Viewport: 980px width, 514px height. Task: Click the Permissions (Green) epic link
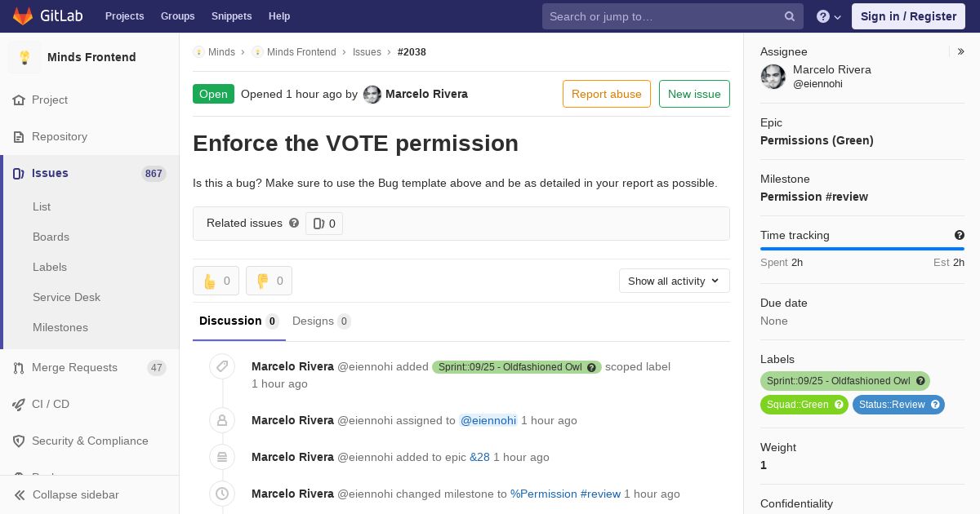pos(817,140)
